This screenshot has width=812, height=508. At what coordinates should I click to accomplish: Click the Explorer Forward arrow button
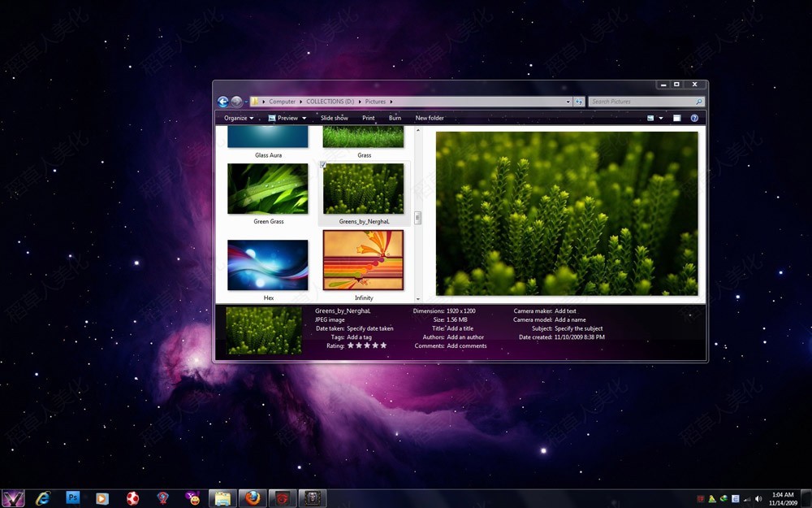pos(236,102)
